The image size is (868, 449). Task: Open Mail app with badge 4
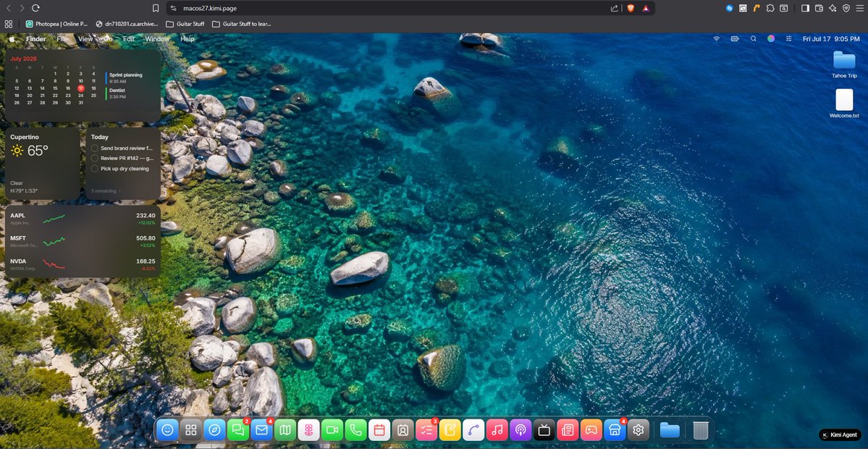click(261, 429)
